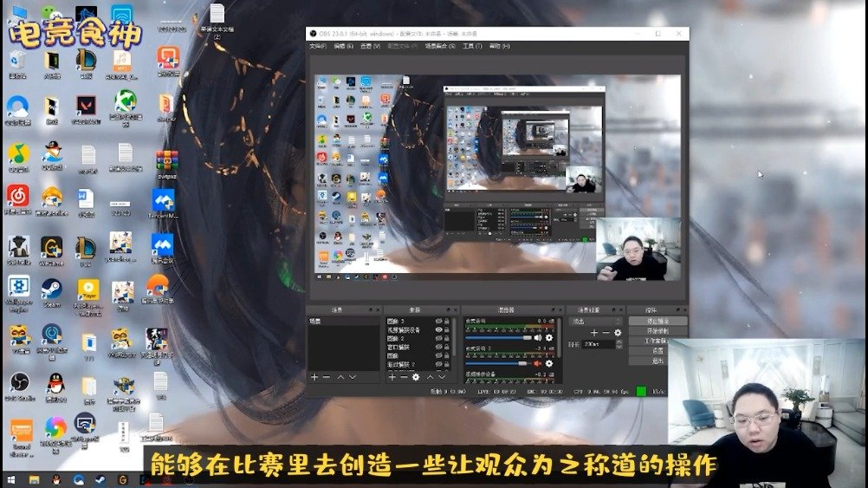Open the Wallpaper Engine desktop icon
Viewport: 868px width, 488px height.
click(19, 294)
